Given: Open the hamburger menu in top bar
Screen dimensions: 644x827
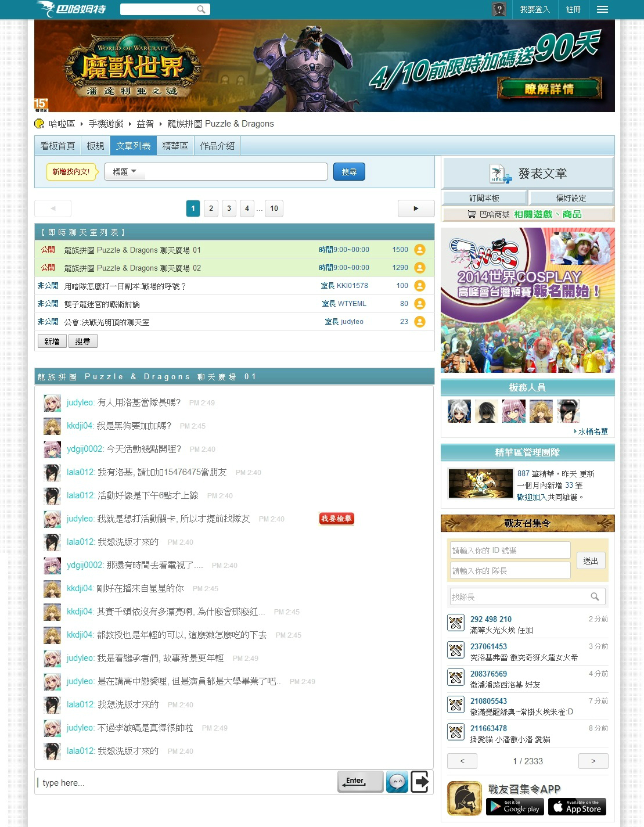Looking at the screenshot, I should [602, 9].
